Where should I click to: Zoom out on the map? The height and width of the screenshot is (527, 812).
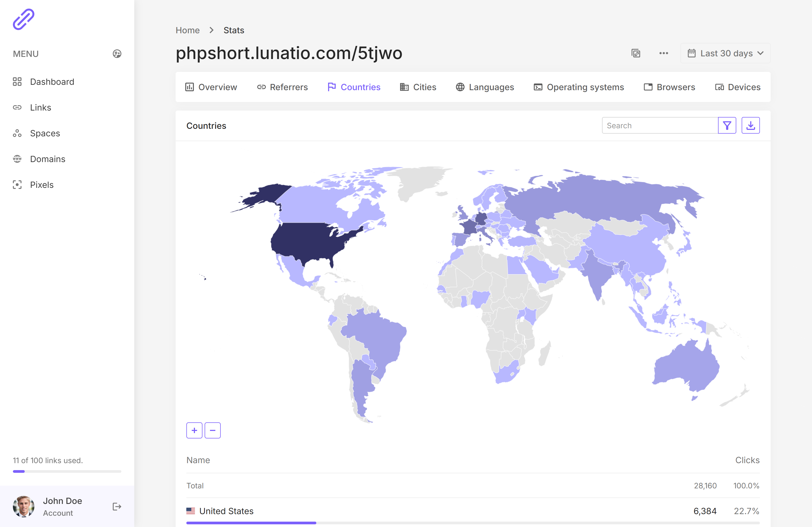click(213, 430)
